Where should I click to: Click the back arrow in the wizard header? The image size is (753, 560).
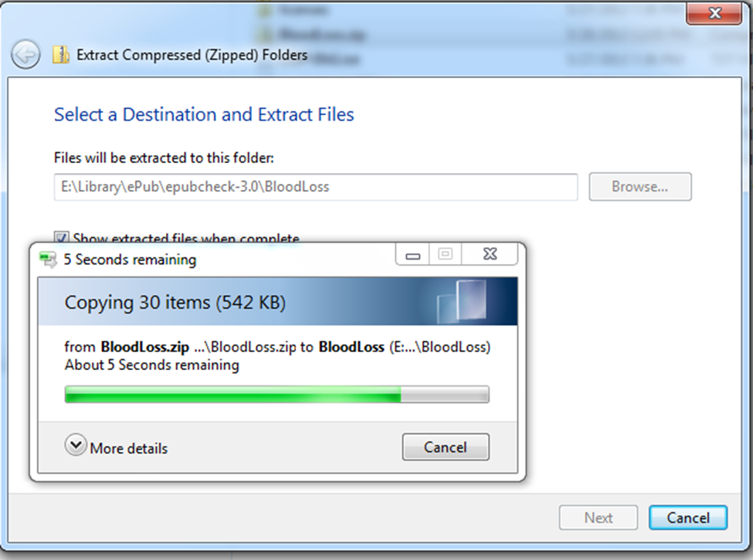click(25, 55)
